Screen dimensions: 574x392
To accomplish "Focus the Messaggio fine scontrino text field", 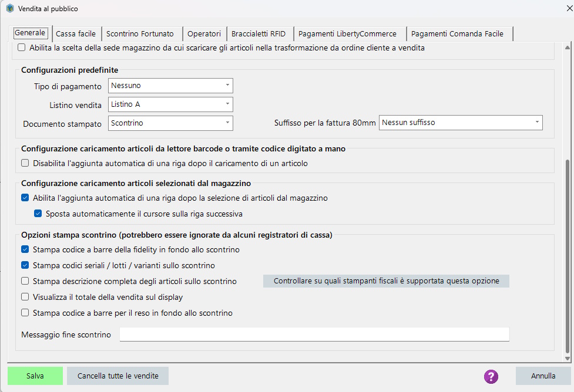I will point(314,334).
